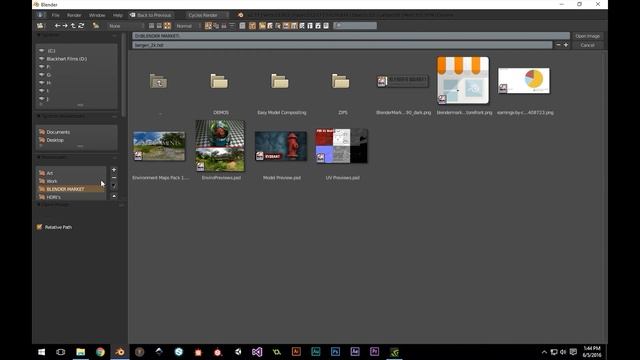Toggle the image files filter
Screen dimensions: 640x360
[x=286, y=26]
